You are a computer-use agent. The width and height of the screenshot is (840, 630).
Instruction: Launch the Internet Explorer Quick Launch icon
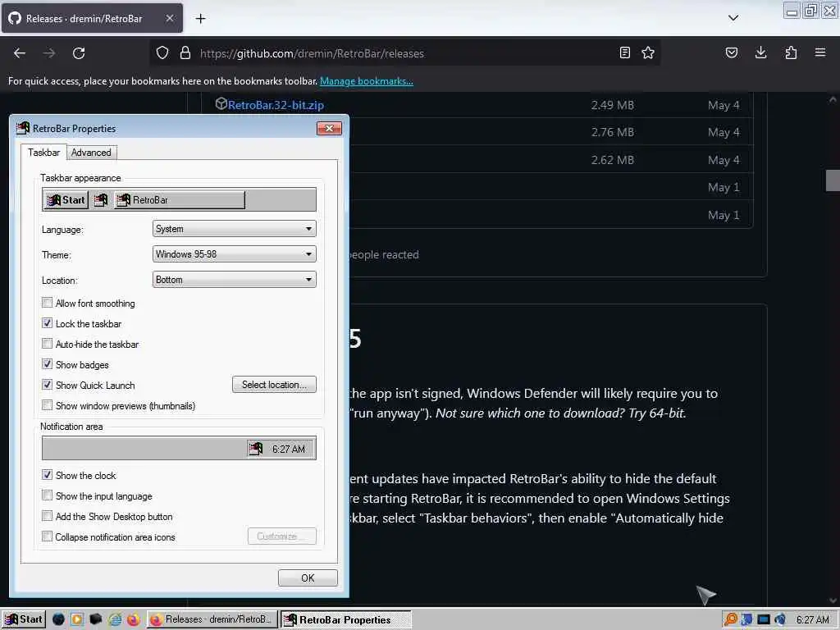(115, 619)
